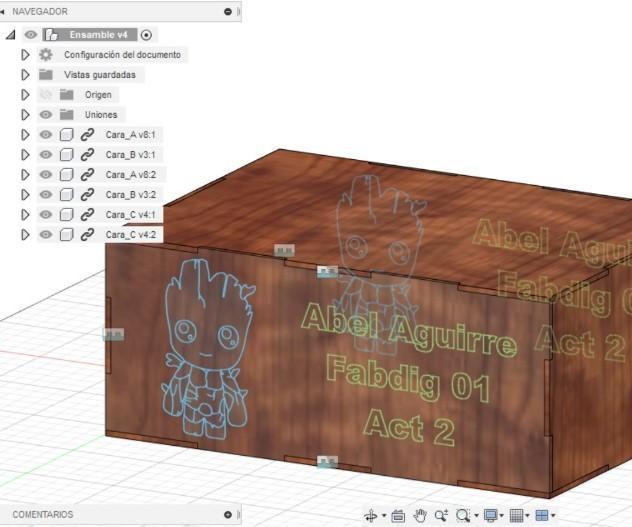The height and width of the screenshot is (527, 632).
Task: Expand the Cara_A v8:2 component
Action: (25, 175)
